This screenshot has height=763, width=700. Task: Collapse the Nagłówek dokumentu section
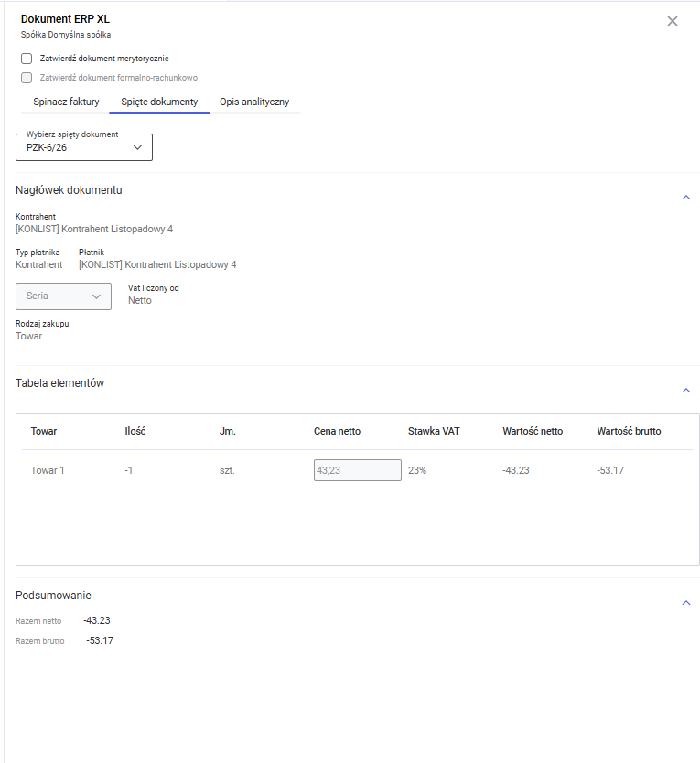coord(686,197)
